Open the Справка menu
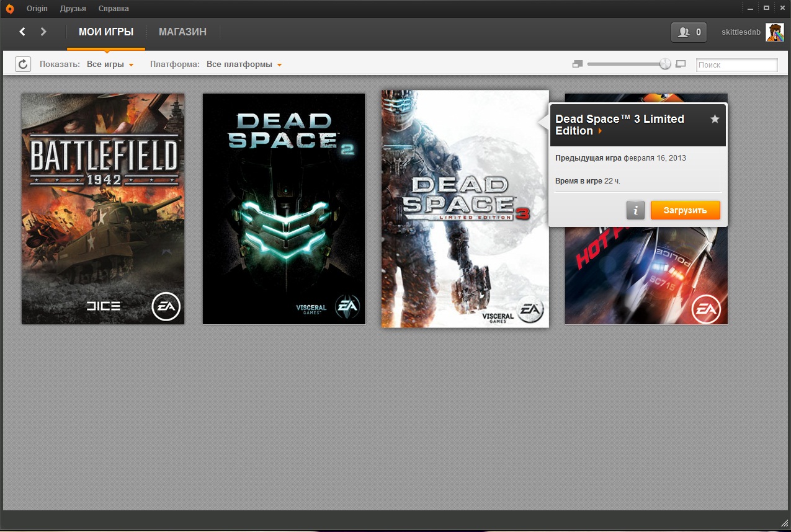This screenshot has width=791, height=532. point(114,9)
